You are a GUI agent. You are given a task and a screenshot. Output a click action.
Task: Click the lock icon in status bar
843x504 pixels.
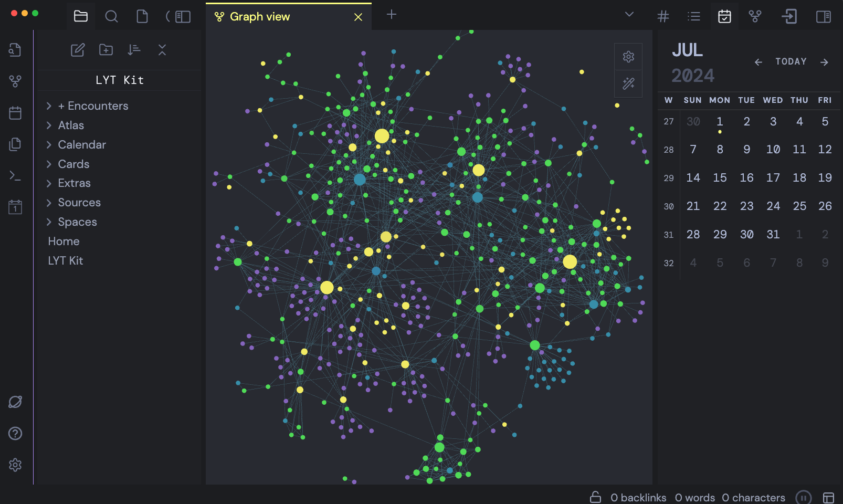(595, 497)
